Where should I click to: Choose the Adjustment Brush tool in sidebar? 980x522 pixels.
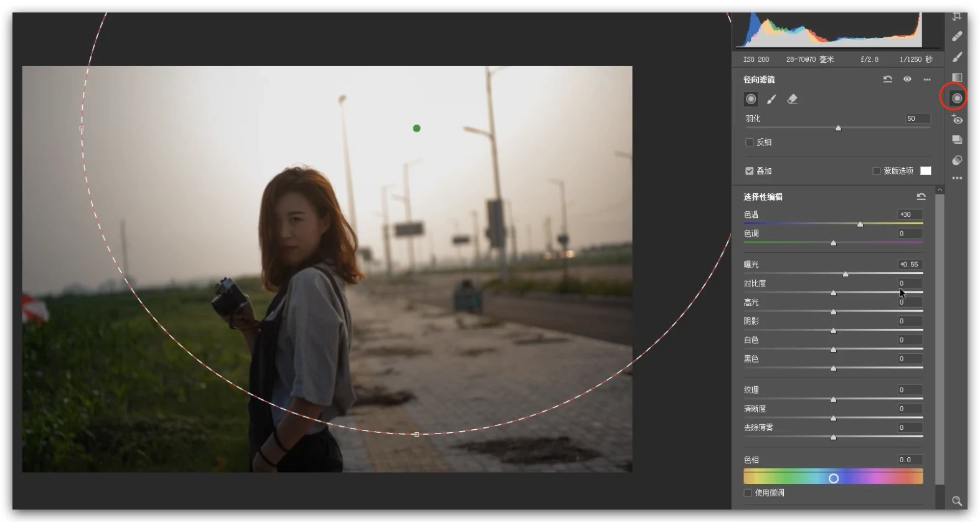point(957,57)
